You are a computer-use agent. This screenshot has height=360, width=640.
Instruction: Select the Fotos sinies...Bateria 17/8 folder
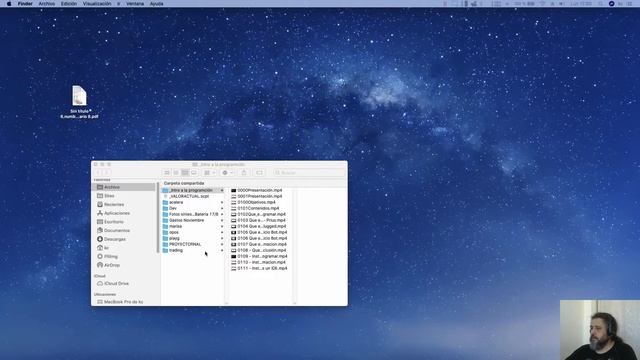(193, 214)
